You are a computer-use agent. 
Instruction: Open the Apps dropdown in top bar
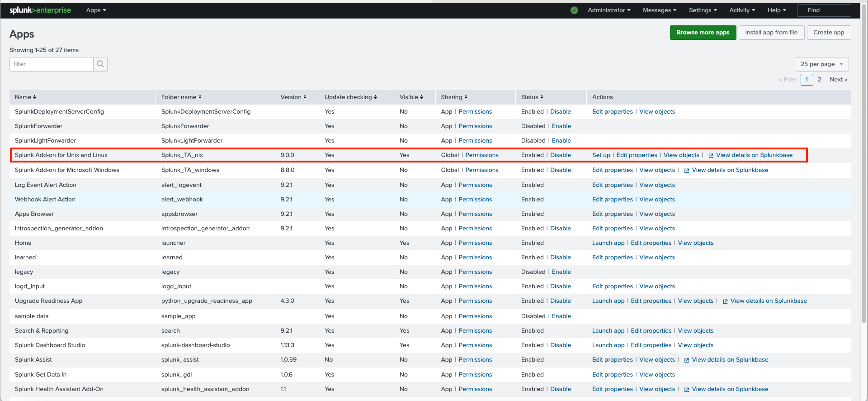pyautogui.click(x=96, y=10)
